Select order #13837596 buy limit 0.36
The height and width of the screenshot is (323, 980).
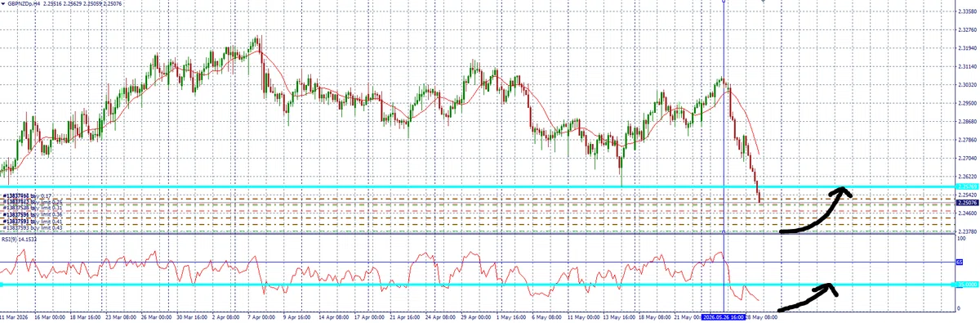33,214
